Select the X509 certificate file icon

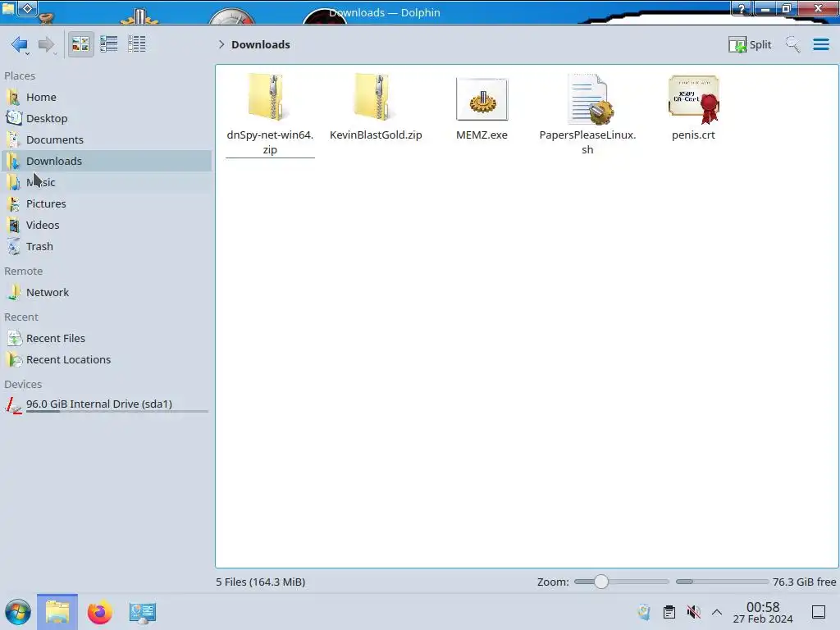point(694,99)
